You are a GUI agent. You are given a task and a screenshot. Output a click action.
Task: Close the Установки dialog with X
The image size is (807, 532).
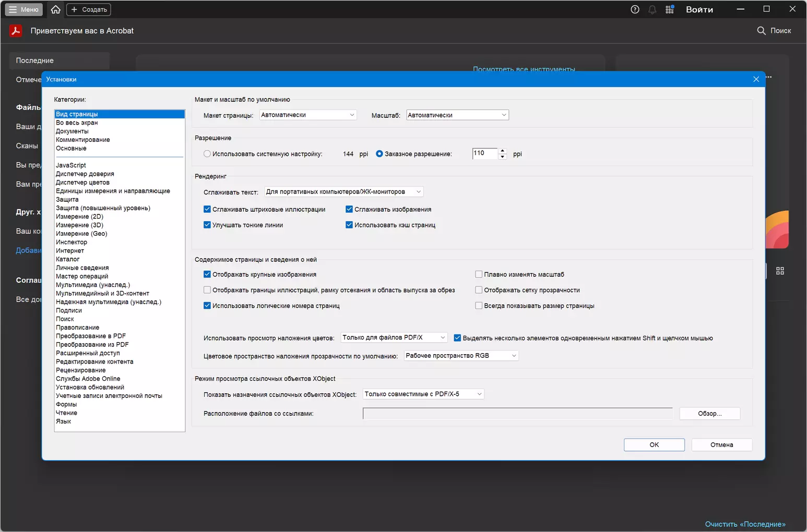pyautogui.click(x=756, y=79)
